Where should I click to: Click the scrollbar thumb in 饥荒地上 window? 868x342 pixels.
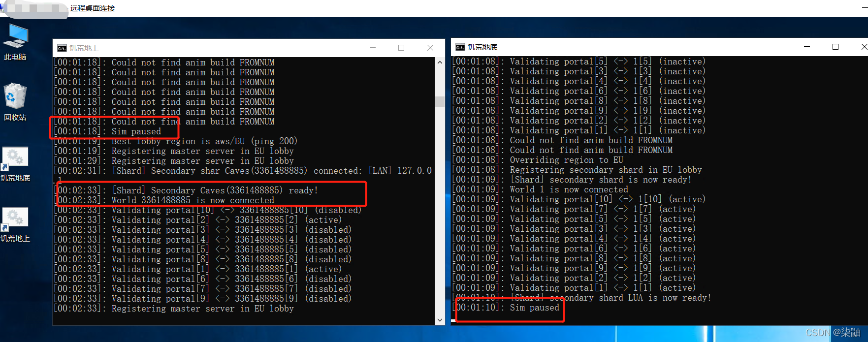(440, 101)
